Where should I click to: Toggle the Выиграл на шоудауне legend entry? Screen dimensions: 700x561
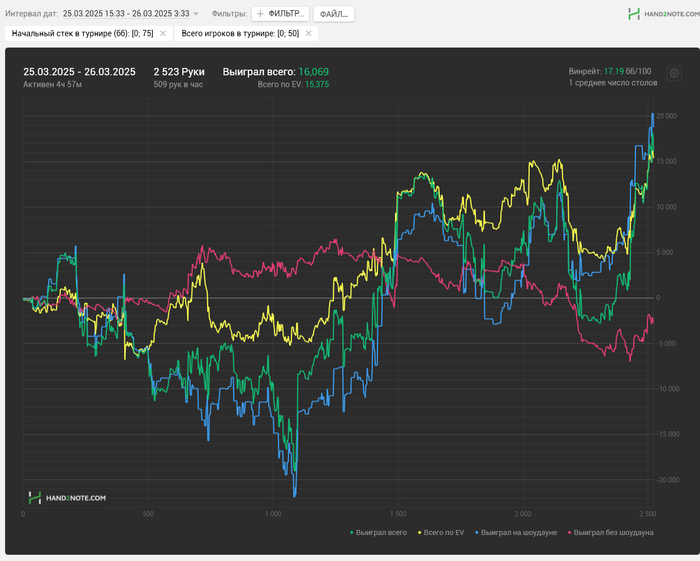click(x=516, y=532)
